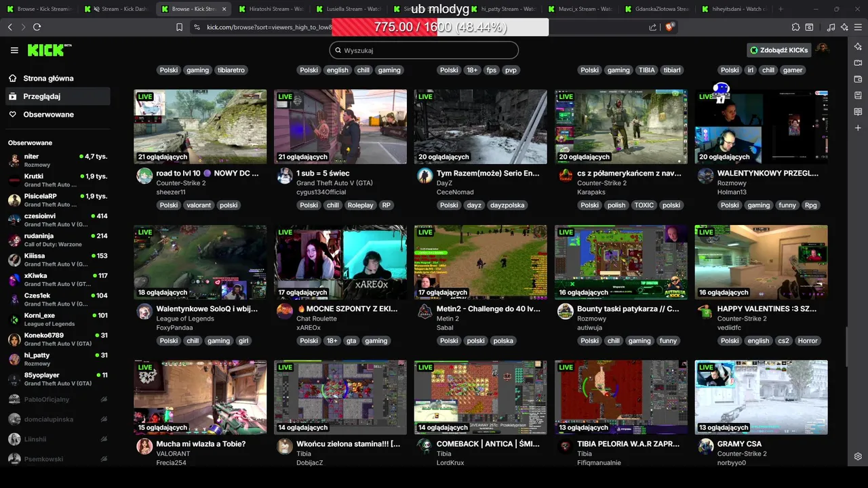Image resolution: width=868 pixels, height=488 pixels.
Task: Click the norbyyo0 channel avatar
Action: coord(706,447)
